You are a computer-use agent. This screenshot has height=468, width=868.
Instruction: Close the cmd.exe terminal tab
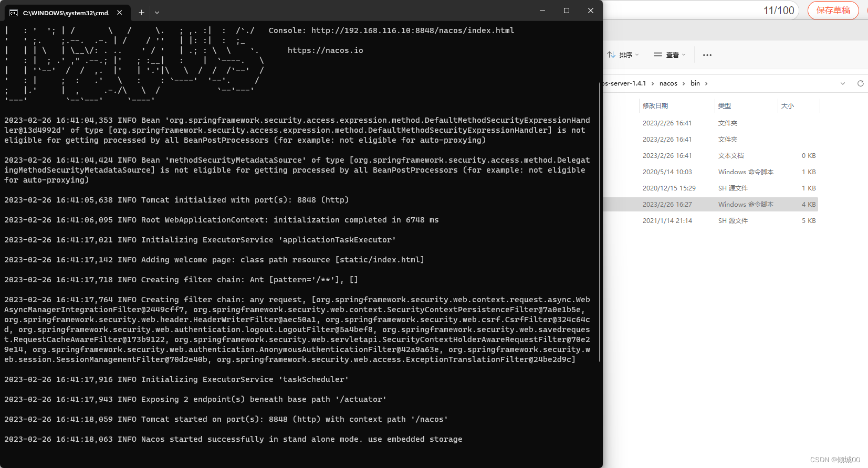coord(120,12)
